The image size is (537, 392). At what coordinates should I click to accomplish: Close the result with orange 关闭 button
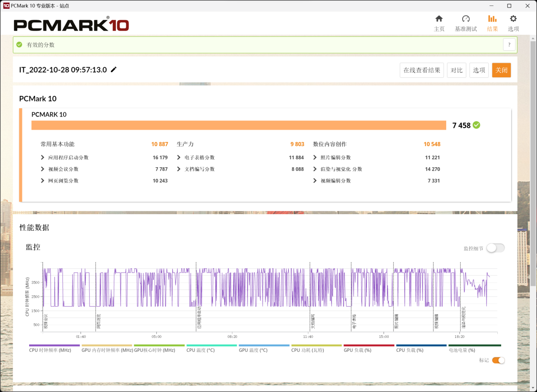pos(501,70)
